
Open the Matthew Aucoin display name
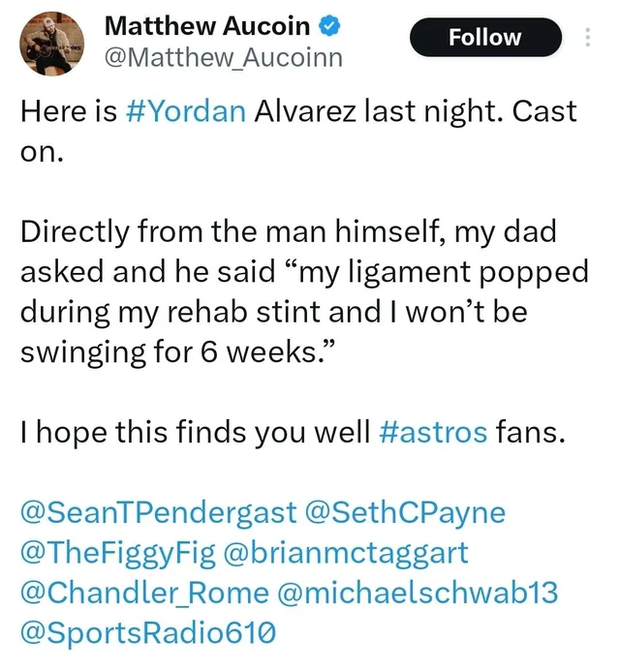tap(207, 26)
